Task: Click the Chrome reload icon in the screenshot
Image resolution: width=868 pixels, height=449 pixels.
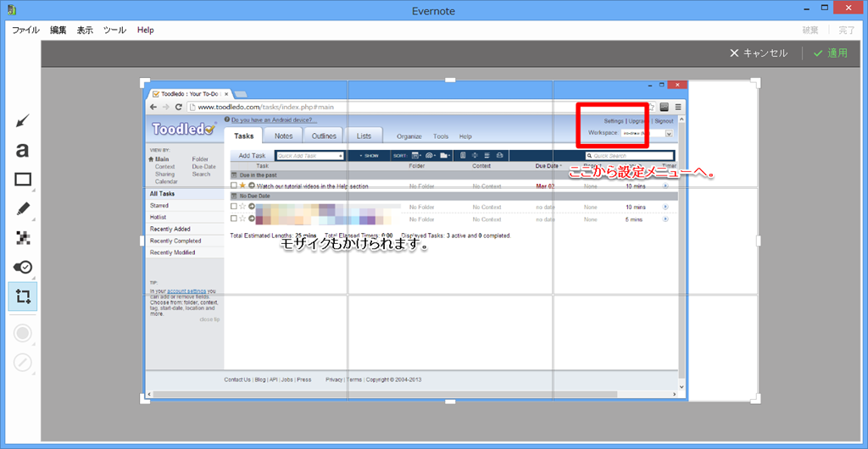Action: [179, 108]
